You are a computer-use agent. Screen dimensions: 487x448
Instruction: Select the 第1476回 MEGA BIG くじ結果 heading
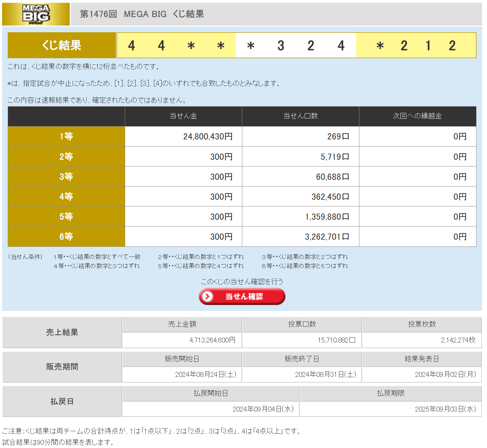[x=142, y=14]
